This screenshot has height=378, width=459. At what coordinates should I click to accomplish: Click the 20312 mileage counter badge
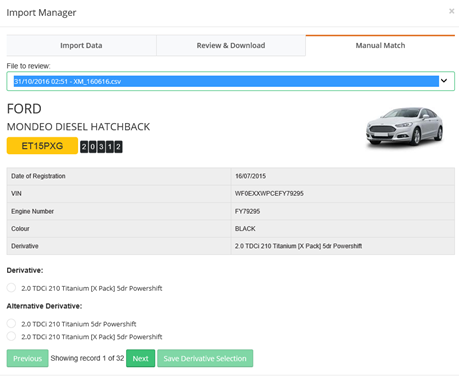pyautogui.click(x=101, y=147)
